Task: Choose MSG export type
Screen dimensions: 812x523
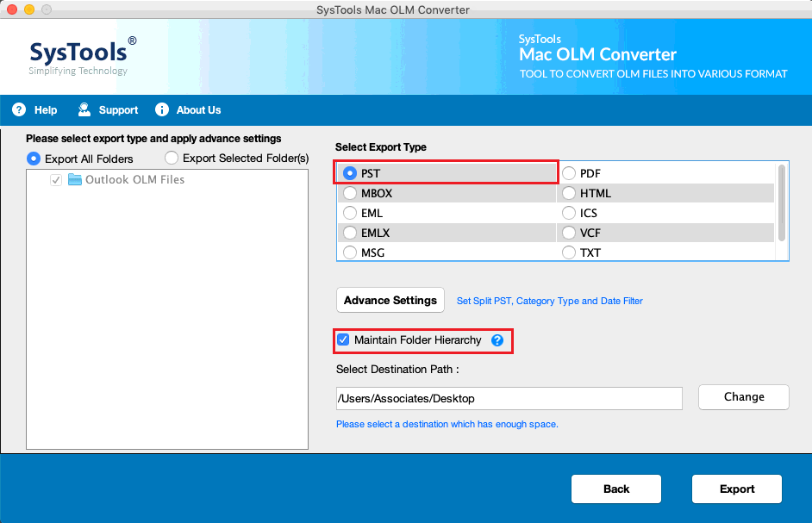Action: [x=350, y=252]
